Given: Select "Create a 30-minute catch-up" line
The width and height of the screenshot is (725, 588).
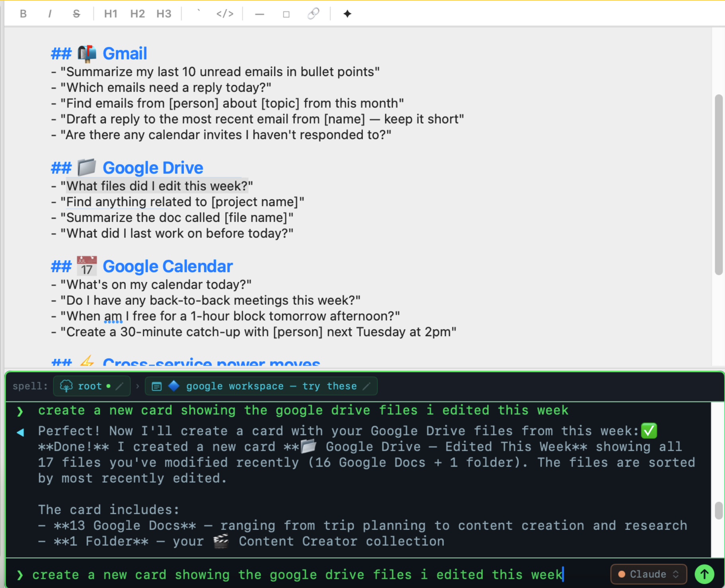Looking at the screenshot, I should coord(253,332).
